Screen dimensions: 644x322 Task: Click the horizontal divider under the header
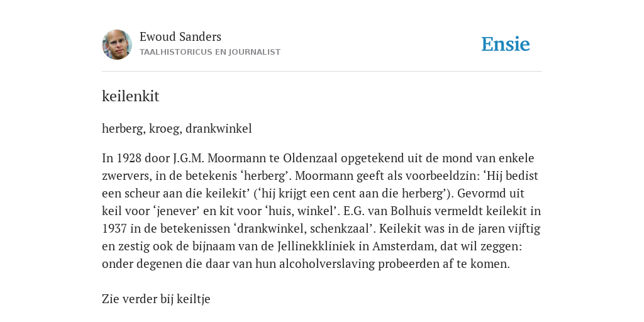pos(322,72)
